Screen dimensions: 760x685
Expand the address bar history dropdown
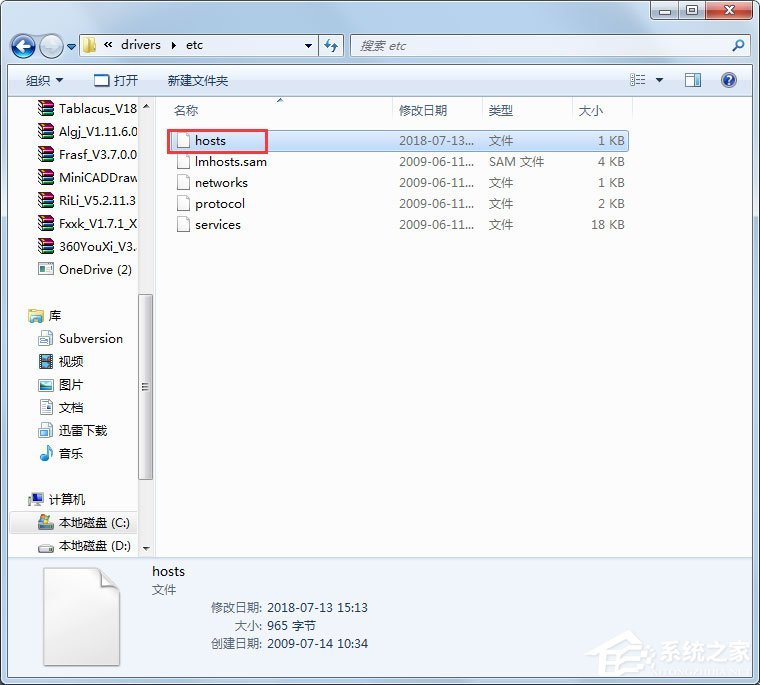308,46
